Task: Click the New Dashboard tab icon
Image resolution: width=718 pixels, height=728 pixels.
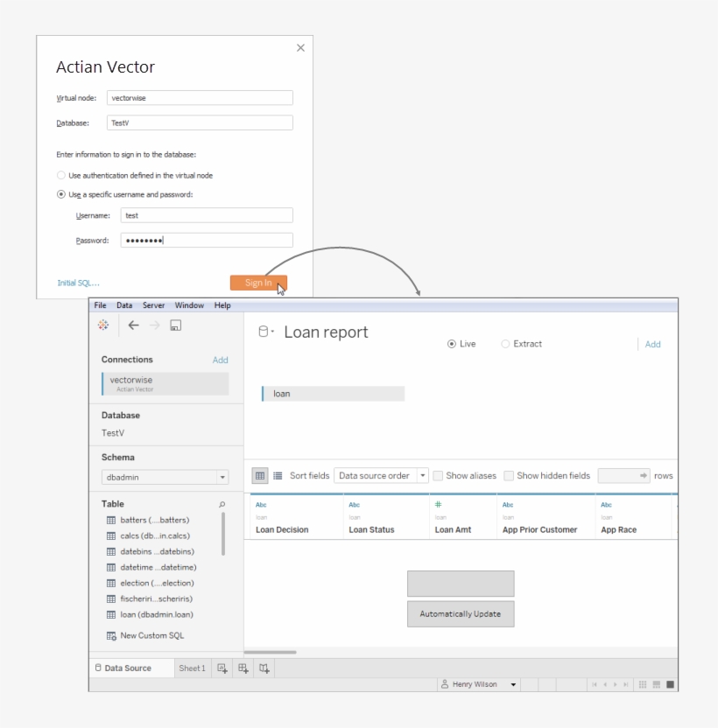Action: click(x=243, y=668)
